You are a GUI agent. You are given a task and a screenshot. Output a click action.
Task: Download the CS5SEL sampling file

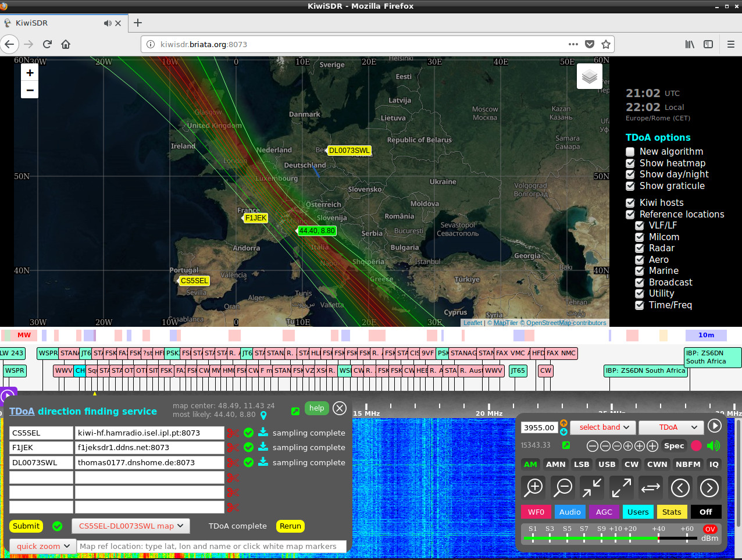[x=263, y=432]
